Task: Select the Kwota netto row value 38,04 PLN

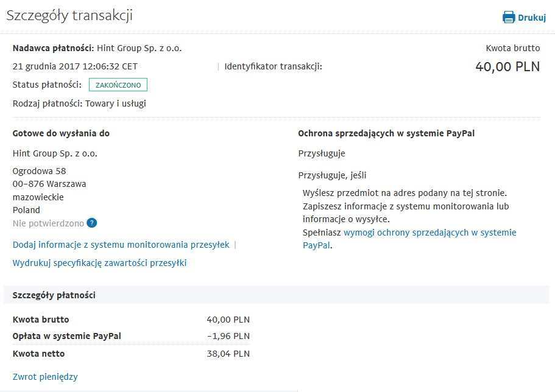Action: pyautogui.click(x=228, y=353)
